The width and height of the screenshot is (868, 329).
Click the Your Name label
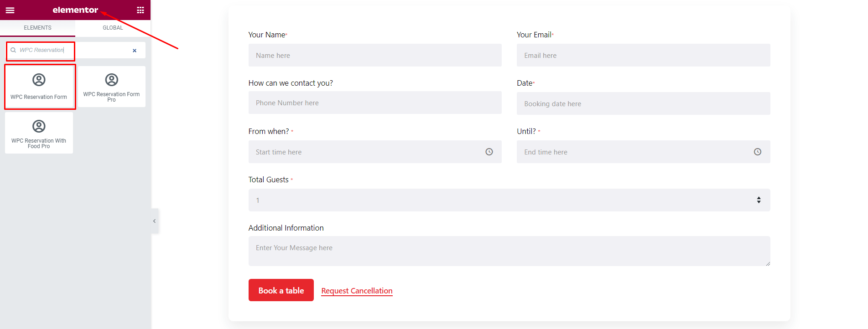268,35
